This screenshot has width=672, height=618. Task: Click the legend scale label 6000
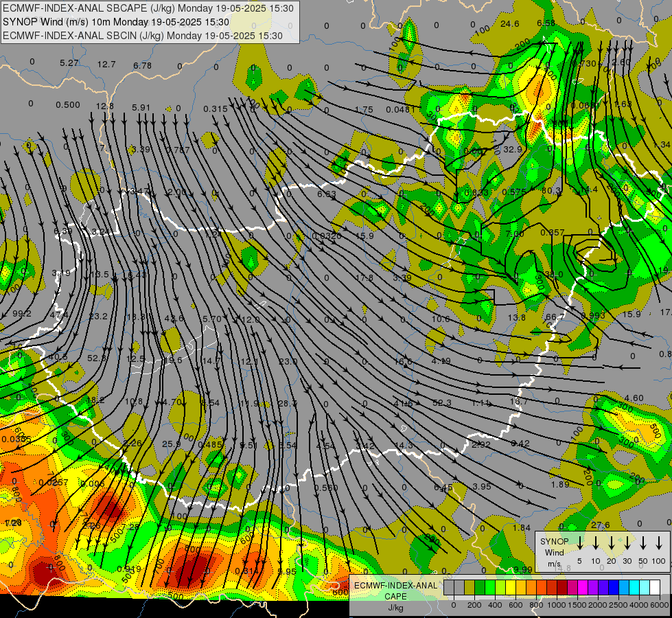tap(659, 605)
